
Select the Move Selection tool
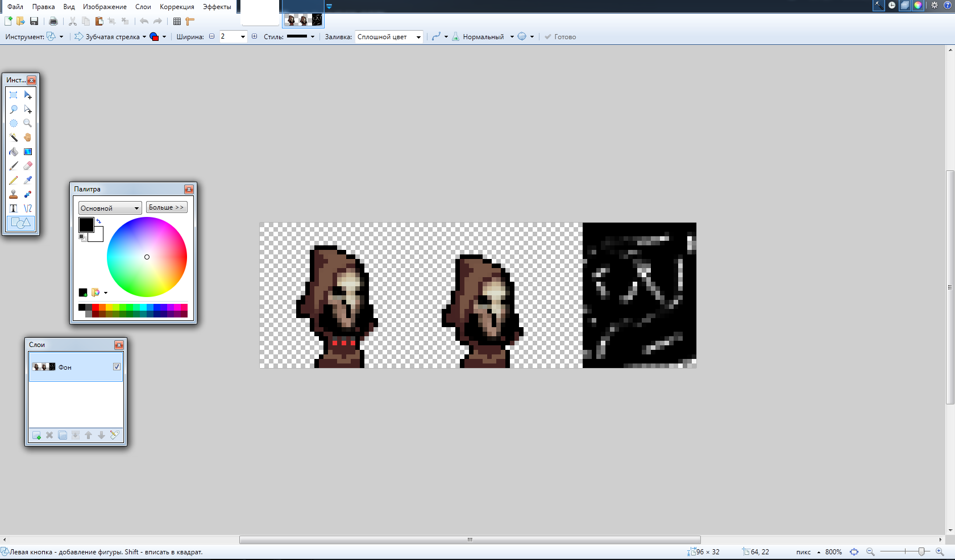28,109
